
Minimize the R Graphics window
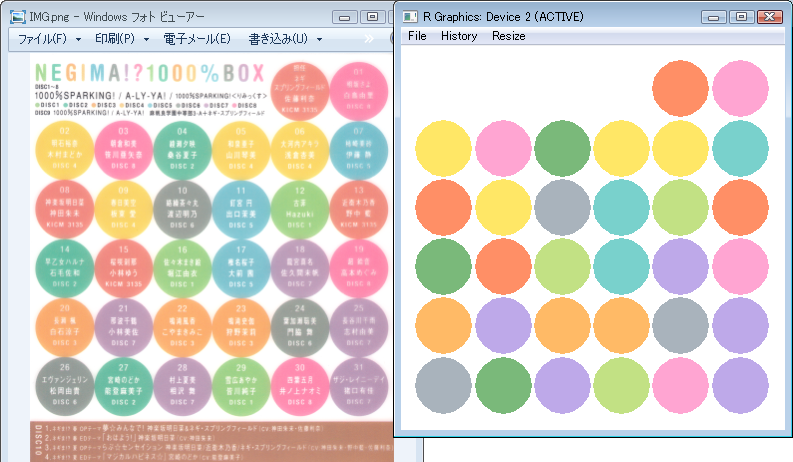[714, 17]
